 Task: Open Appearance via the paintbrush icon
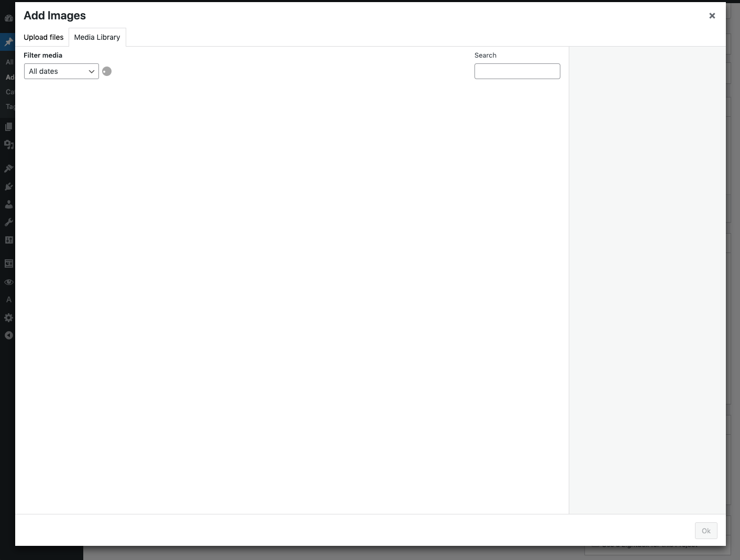pyautogui.click(x=8, y=169)
